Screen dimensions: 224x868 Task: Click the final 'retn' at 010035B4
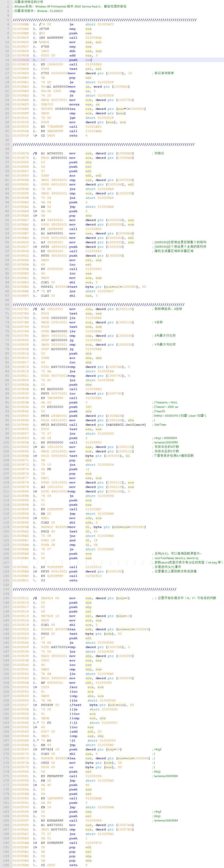tap(73, 865)
